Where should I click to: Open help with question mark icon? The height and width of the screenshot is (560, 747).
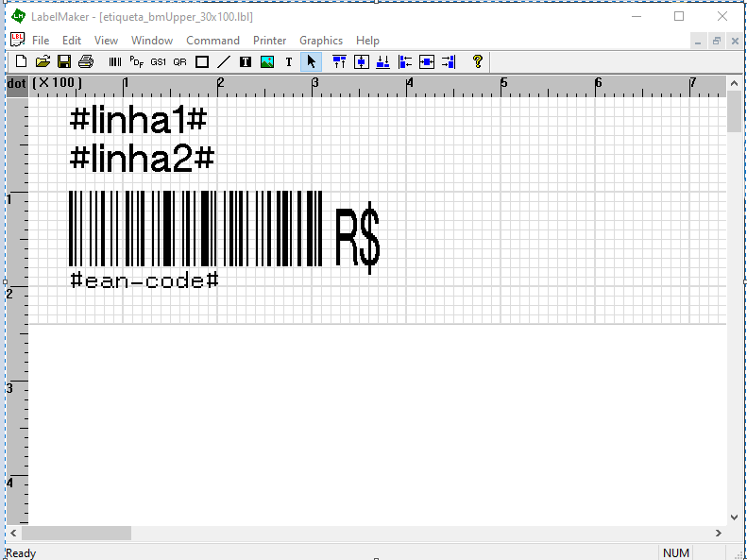pos(478,61)
